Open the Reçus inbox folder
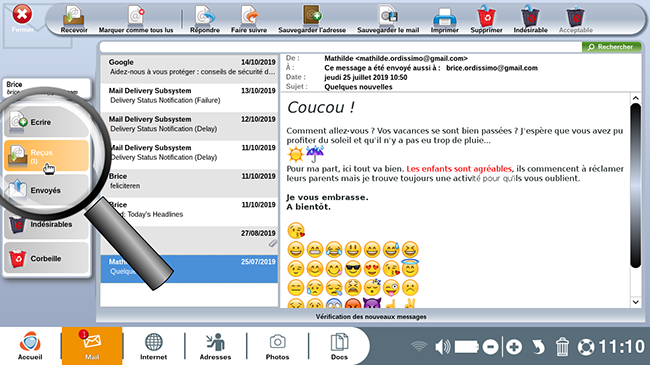 (46, 156)
